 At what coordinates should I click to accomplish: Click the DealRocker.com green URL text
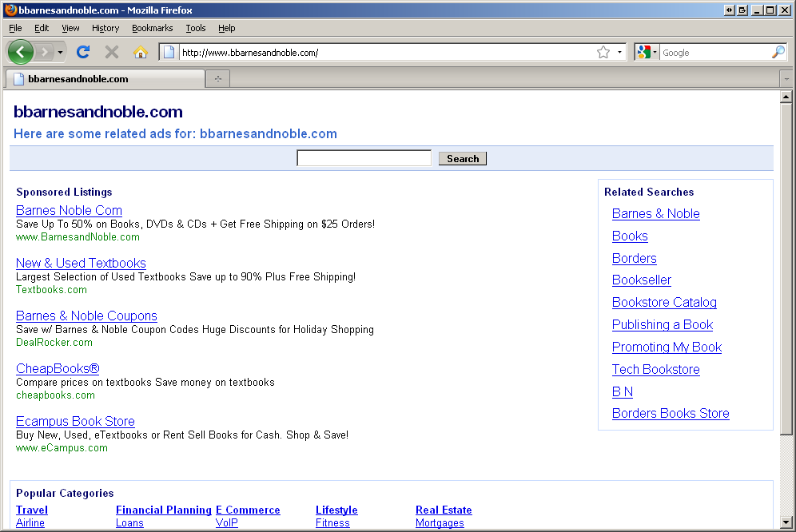54,343
